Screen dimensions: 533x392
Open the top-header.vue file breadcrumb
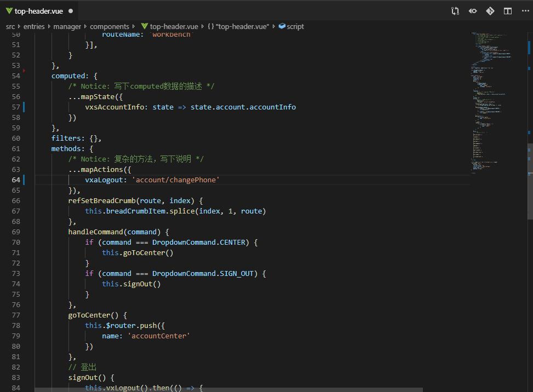[x=174, y=26]
